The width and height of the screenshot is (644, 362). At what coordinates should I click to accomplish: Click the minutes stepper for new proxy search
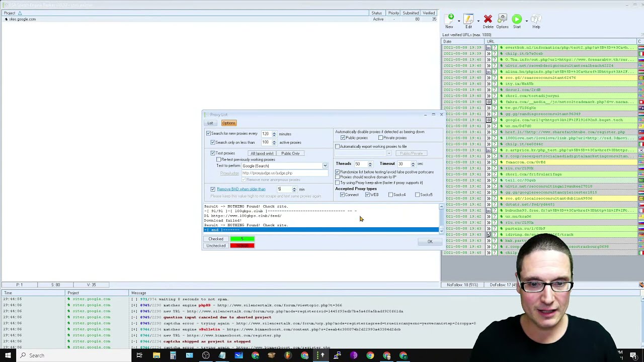tap(274, 134)
